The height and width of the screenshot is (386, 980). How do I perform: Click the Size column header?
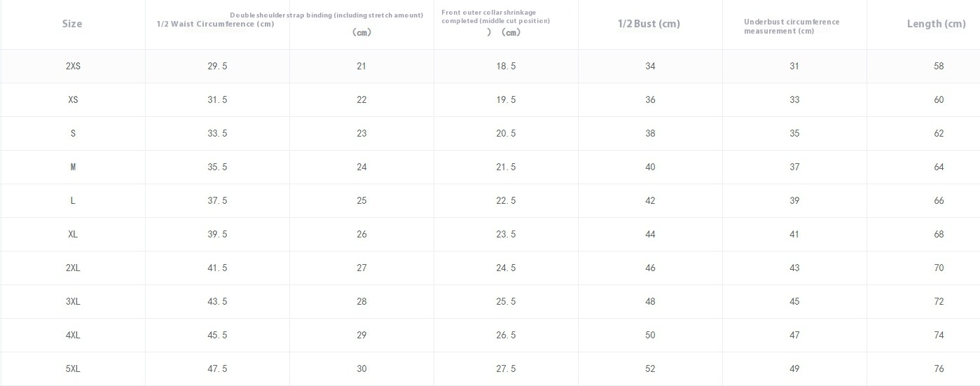[x=72, y=24]
